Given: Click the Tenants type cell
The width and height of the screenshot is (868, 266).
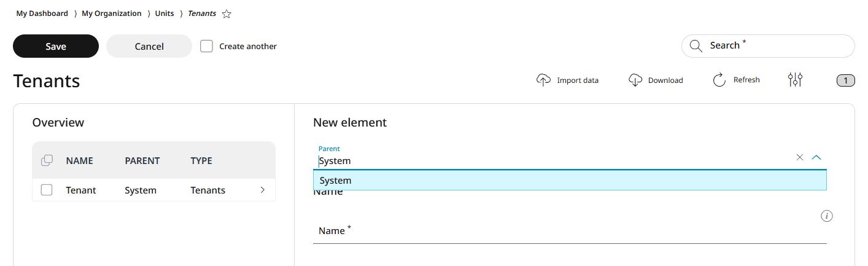Looking at the screenshot, I should [x=208, y=190].
